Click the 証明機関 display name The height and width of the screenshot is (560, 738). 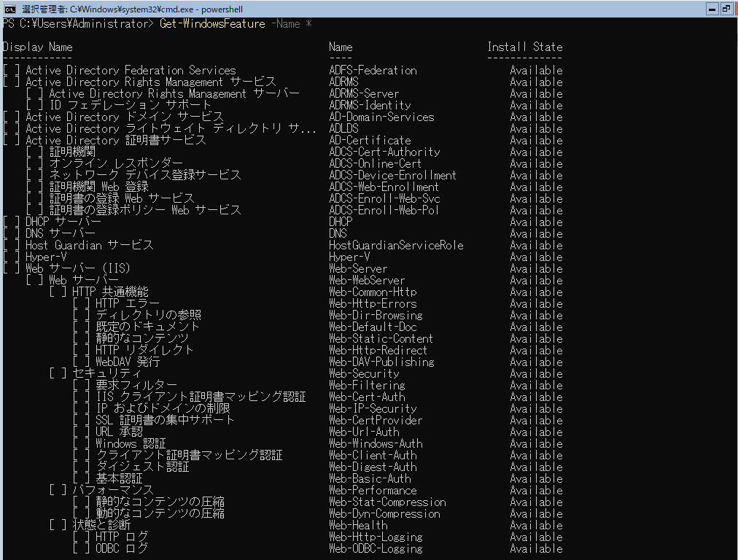pyautogui.click(x=72, y=152)
